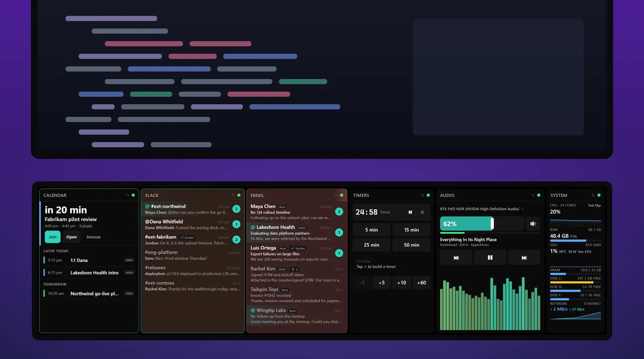Click the unread badge on #ext-fabrikam
Screen dimensions: 644x359
pos(236,239)
